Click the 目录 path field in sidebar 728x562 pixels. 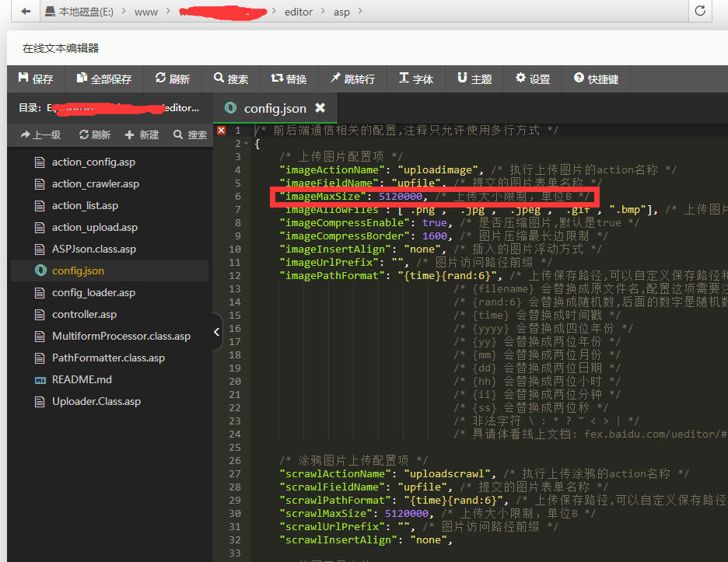tap(109, 108)
